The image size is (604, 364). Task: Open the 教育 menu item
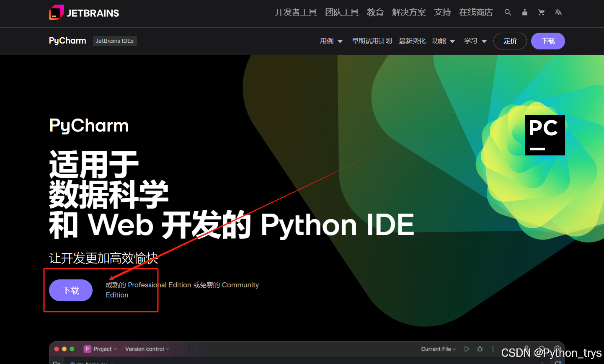[x=375, y=12]
